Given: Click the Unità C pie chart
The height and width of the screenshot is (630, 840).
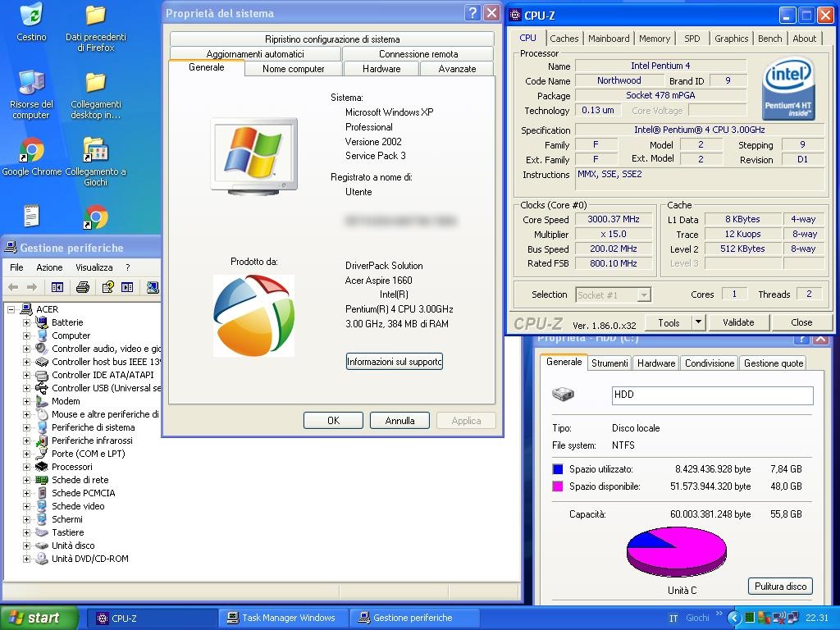Looking at the screenshot, I should point(677,552).
